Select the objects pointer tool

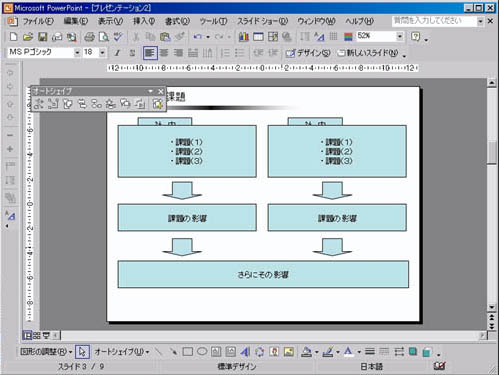tap(82, 352)
